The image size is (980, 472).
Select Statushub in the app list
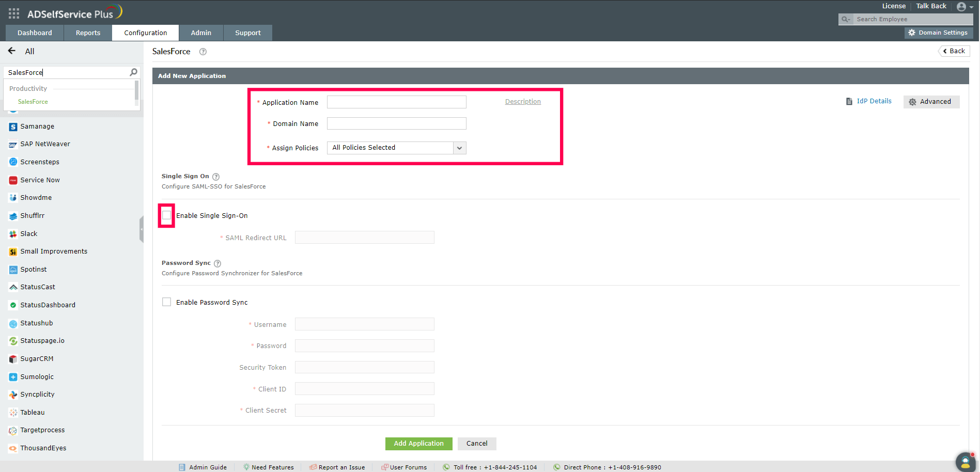37,323
